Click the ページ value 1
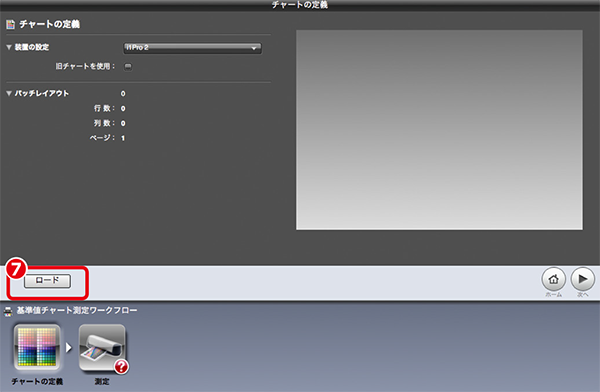The width and height of the screenshot is (600, 392). 123,138
